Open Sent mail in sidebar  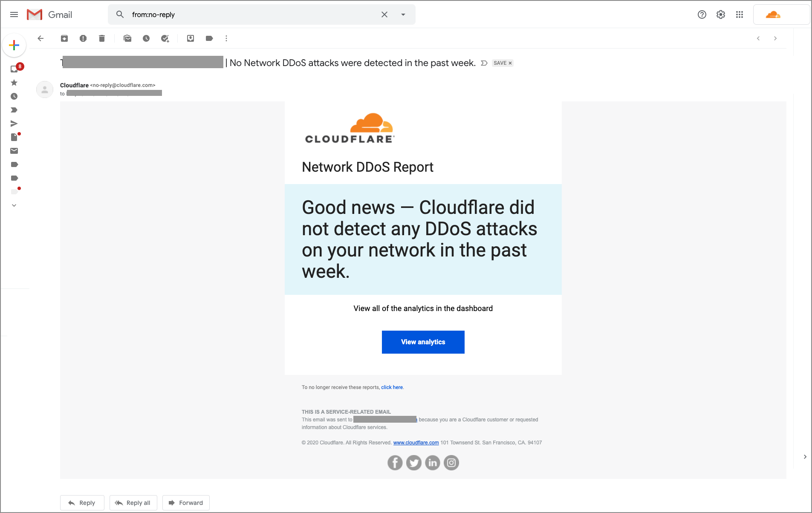pos(14,124)
